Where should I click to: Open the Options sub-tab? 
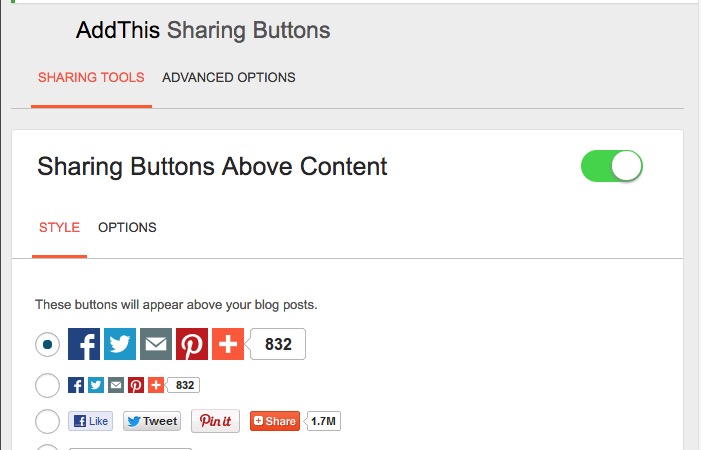tap(127, 227)
